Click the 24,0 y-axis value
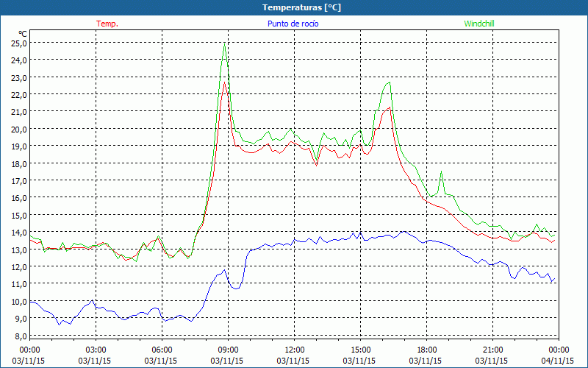 click(19, 60)
